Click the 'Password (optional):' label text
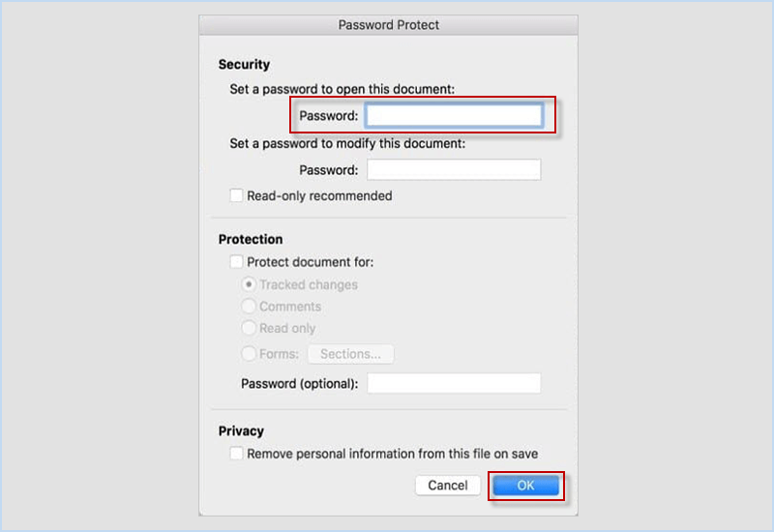The height and width of the screenshot is (532, 774). pyautogui.click(x=299, y=383)
